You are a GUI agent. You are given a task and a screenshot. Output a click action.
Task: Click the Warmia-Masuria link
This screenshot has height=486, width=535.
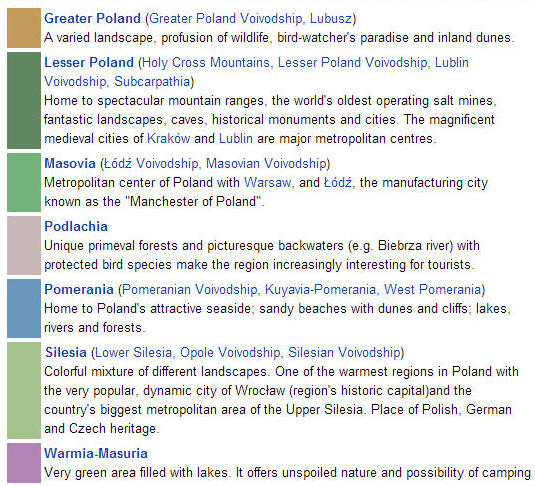[96, 454]
